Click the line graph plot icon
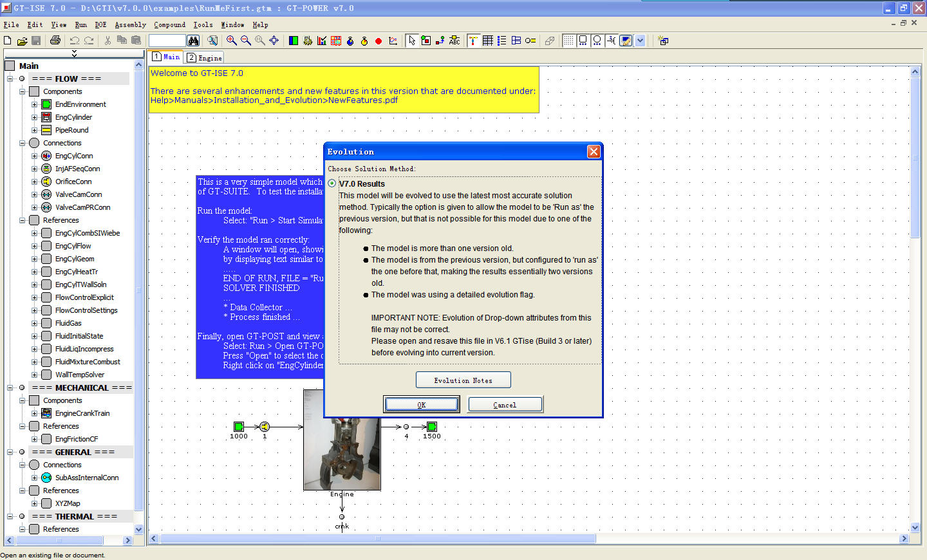 pyautogui.click(x=393, y=41)
